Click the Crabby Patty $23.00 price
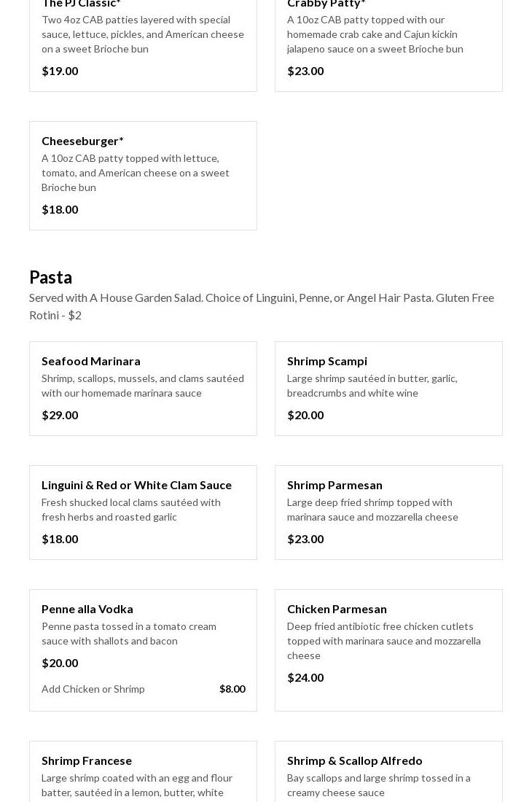This screenshot has height=802, width=532. (305, 71)
